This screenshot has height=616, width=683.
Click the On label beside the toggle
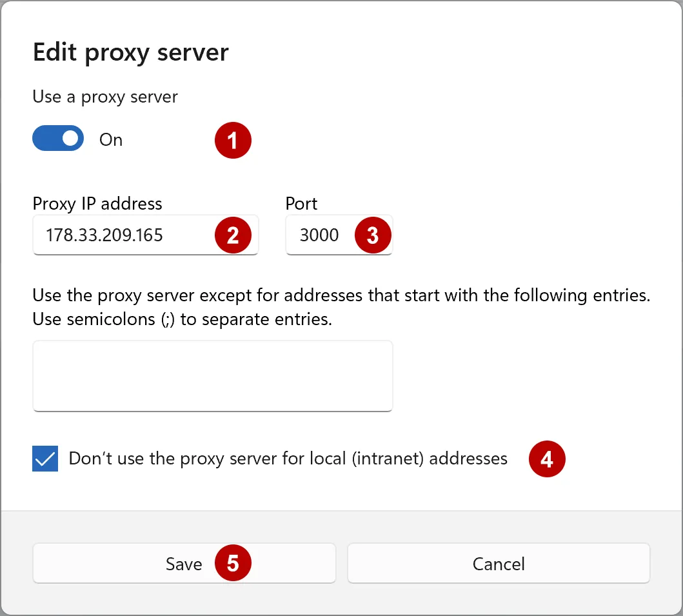click(110, 139)
